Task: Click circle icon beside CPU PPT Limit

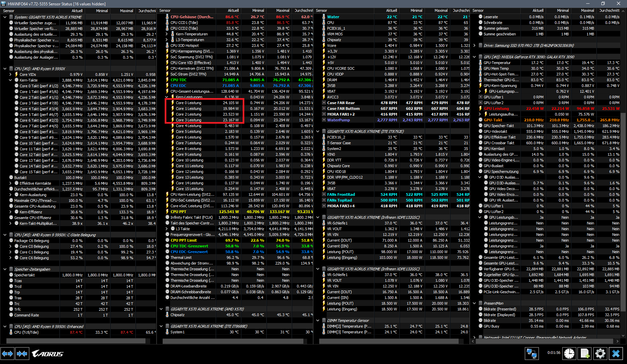Action: click(x=167, y=240)
